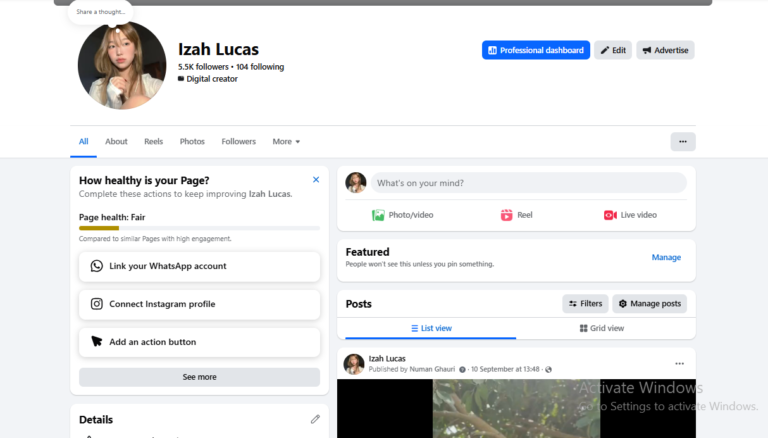
Task: Open the three-dot menu on Izah Lucas post
Action: 679,364
